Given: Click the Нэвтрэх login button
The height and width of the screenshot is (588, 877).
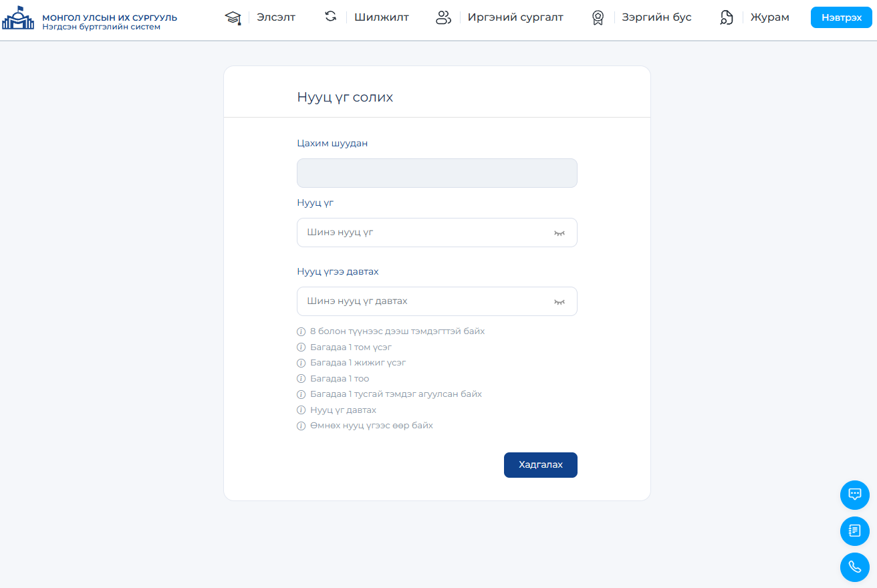Looking at the screenshot, I should coord(842,17).
